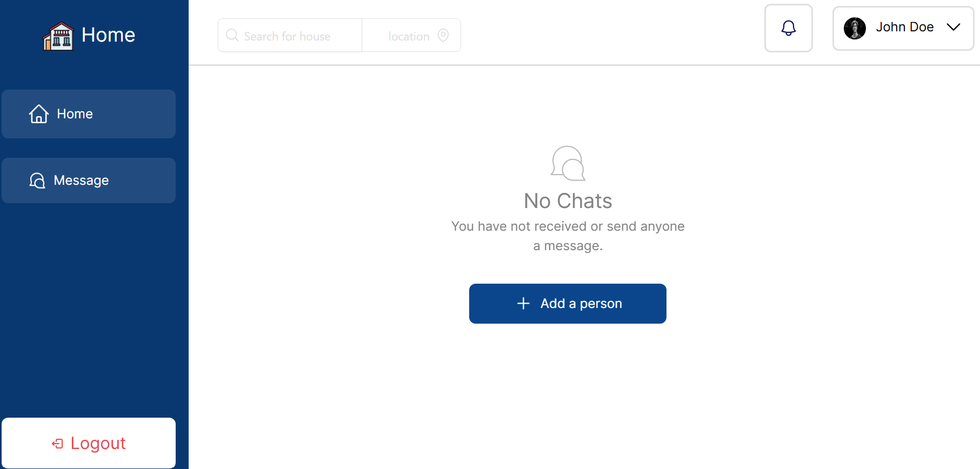Open the Home sidebar menu item

point(89,114)
